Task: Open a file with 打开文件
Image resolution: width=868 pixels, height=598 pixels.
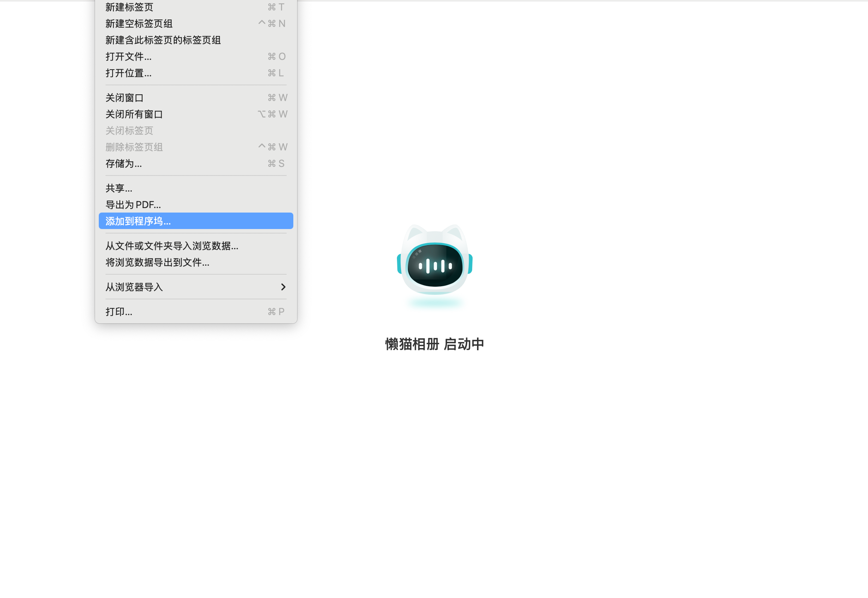Action: [x=128, y=56]
